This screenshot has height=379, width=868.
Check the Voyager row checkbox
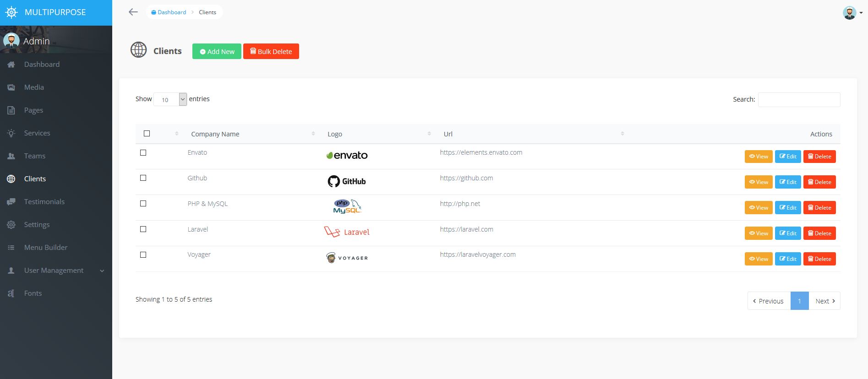click(143, 255)
